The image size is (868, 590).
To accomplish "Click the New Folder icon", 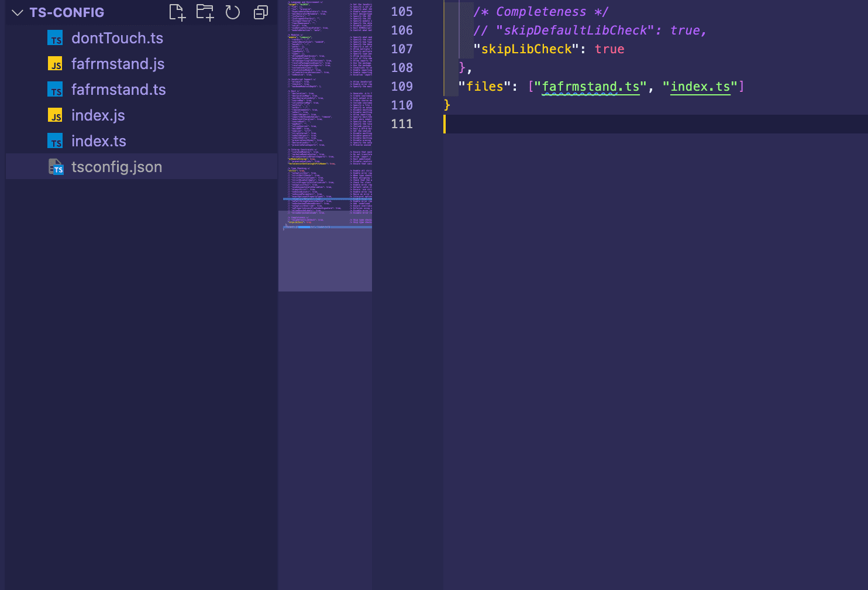I will pyautogui.click(x=205, y=12).
